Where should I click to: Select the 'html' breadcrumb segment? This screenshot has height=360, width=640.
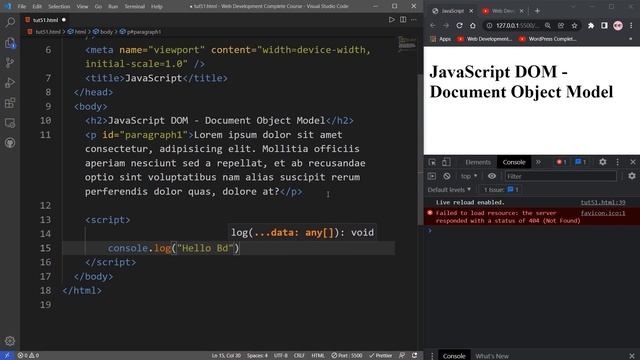tap(77, 31)
